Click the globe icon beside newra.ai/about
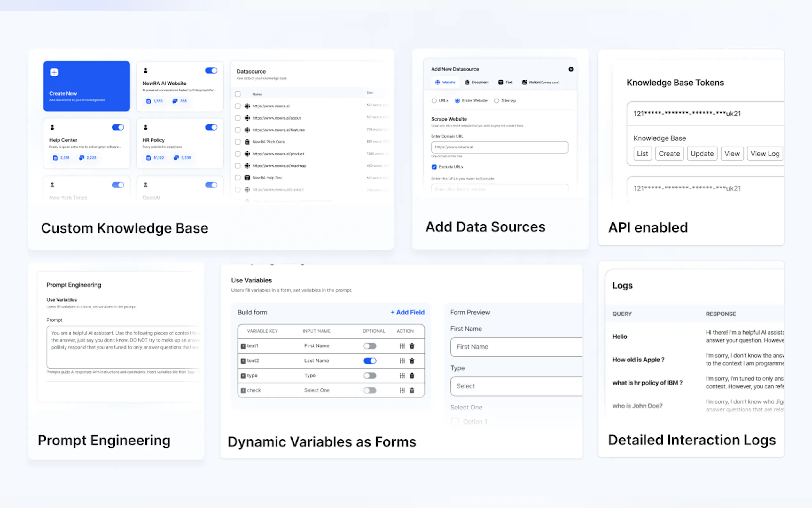Viewport: 812px width, 508px height. tap(247, 118)
